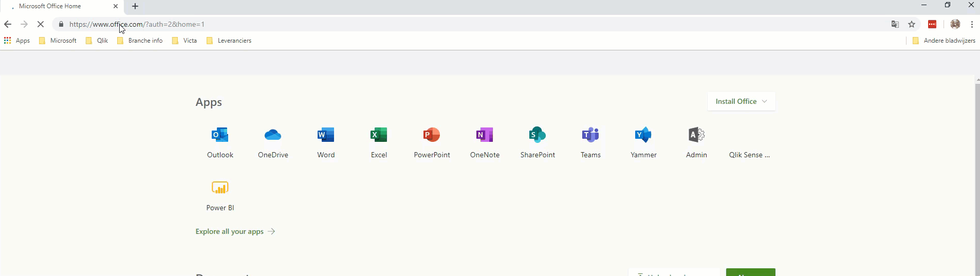Follow the Explore all your apps link
The width and height of the screenshot is (980, 276).
click(235, 231)
